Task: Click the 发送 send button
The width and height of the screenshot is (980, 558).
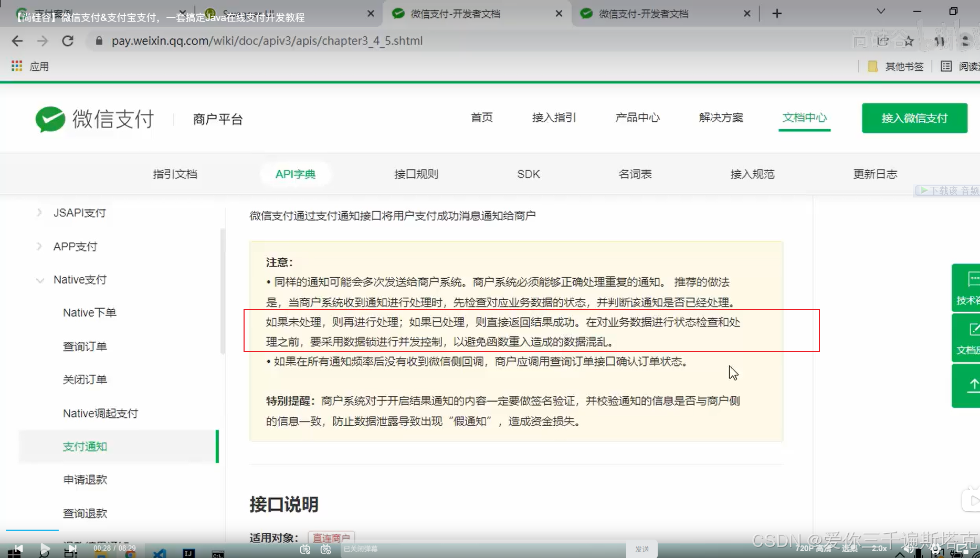Action: [x=642, y=549]
